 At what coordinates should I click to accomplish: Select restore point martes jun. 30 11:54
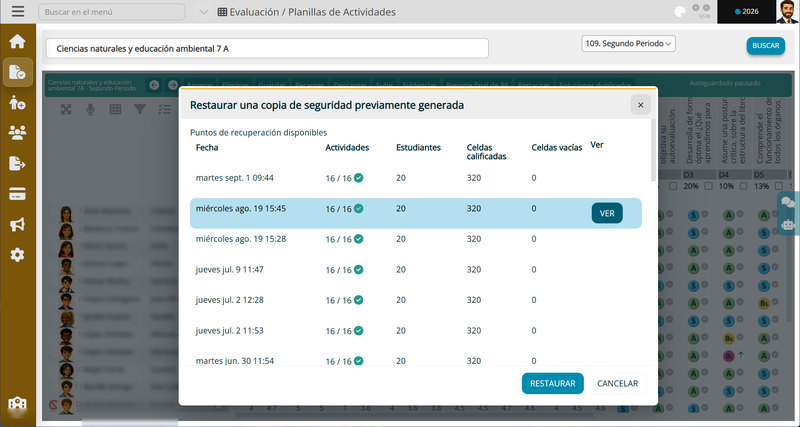416,359
